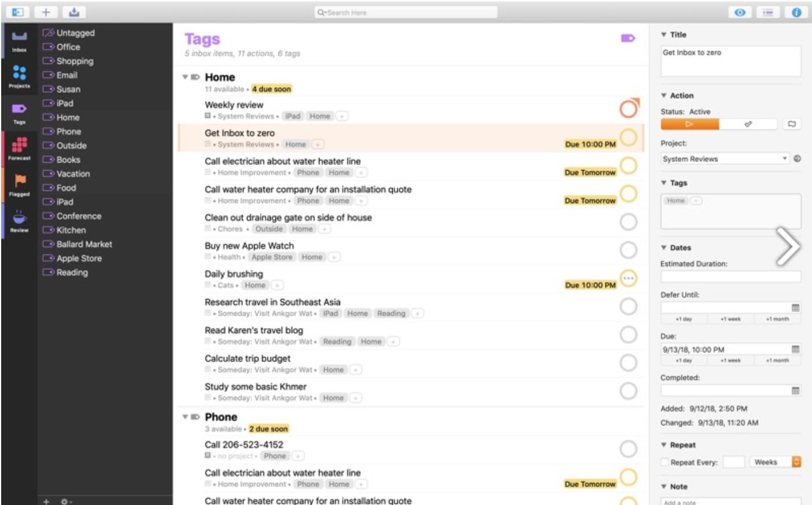Click the Quick Entry download-tray icon

74,12
